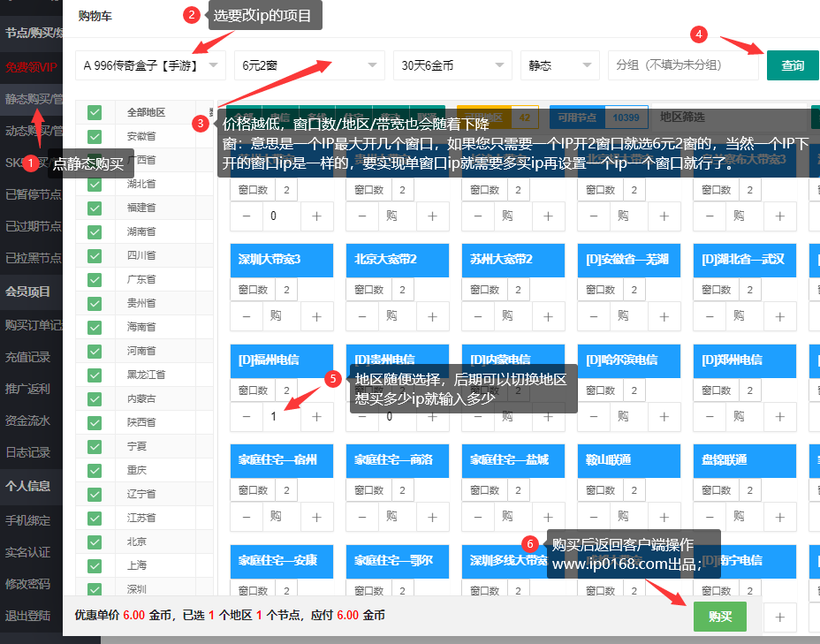The height and width of the screenshot is (644, 820).
Task: Click plus on [D]郑州电信 card
Action: [x=779, y=417]
